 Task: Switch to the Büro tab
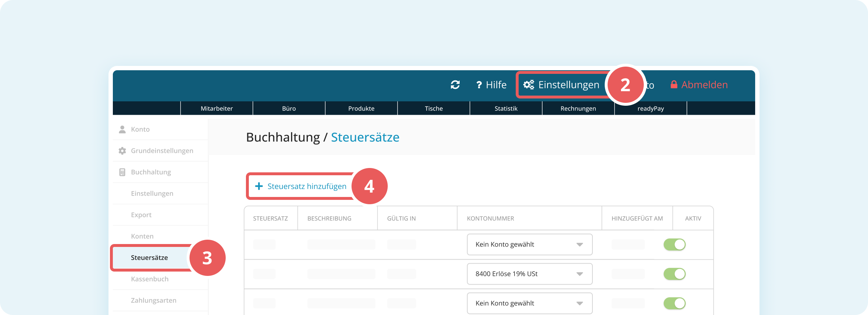(x=289, y=108)
